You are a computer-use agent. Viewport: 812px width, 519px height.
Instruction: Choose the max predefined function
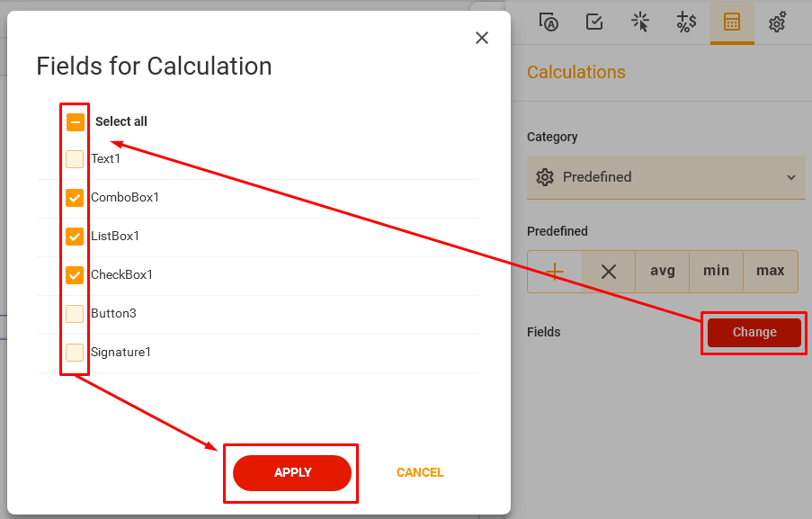770,270
